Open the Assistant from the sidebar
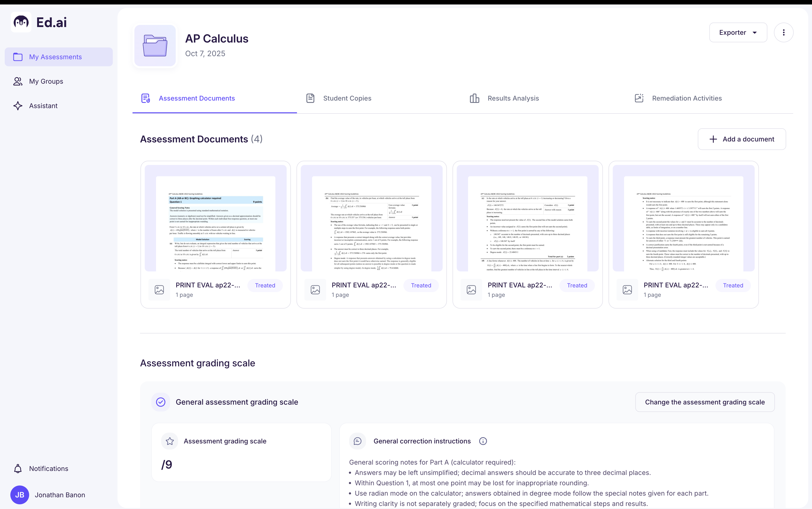This screenshot has height=509, width=812. pos(43,106)
